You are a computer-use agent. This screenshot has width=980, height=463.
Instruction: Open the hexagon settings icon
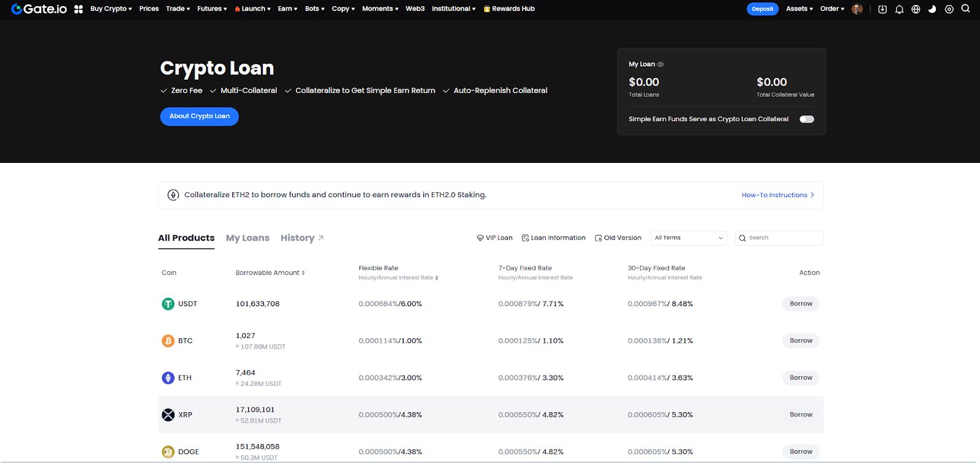[949, 9]
